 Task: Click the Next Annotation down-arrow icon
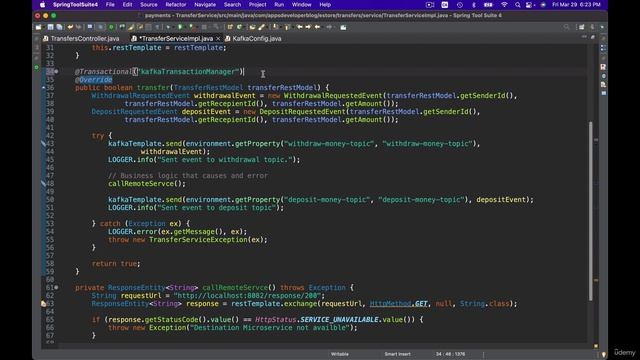[276, 27]
